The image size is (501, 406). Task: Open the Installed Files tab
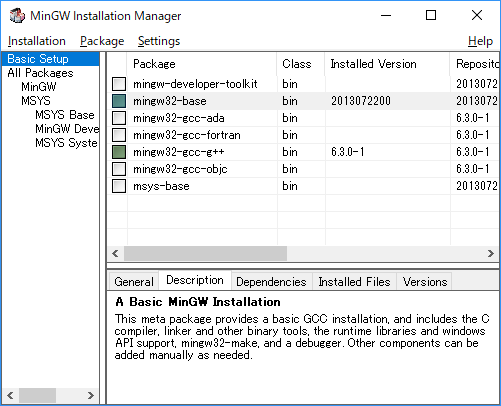pyautogui.click(x=354, y=282)
